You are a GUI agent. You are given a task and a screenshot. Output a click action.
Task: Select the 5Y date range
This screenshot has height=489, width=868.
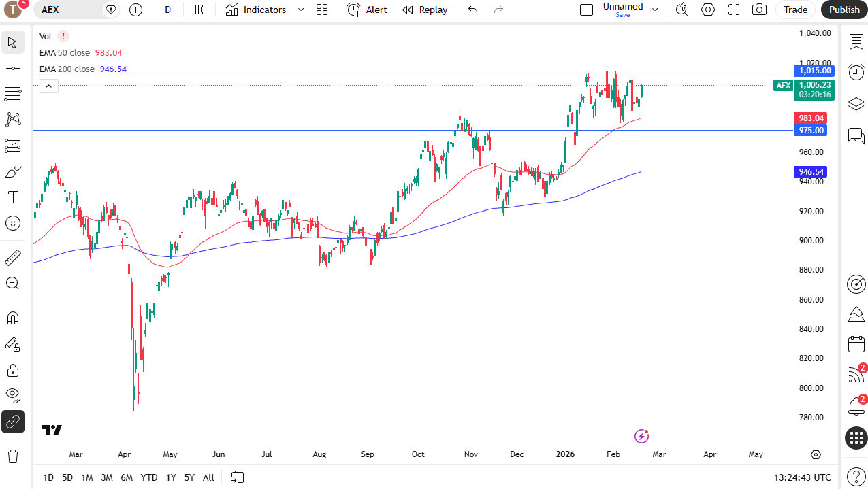pos(189,477)
